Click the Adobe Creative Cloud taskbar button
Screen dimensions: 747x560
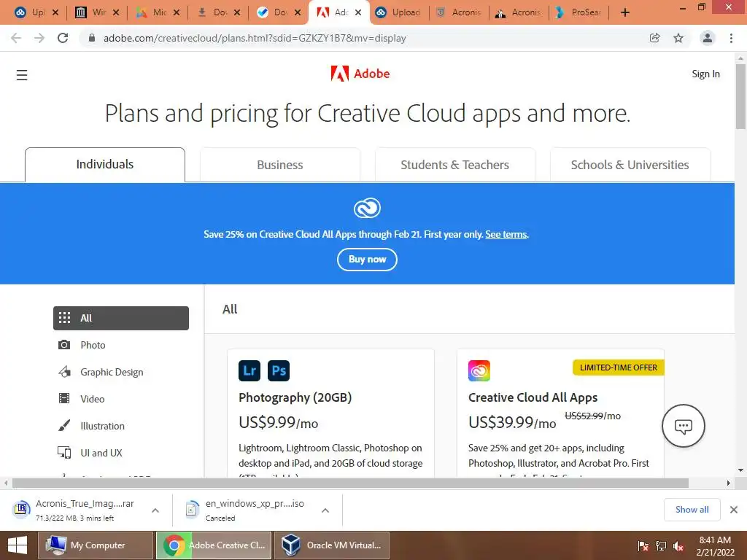coord(214,545)
